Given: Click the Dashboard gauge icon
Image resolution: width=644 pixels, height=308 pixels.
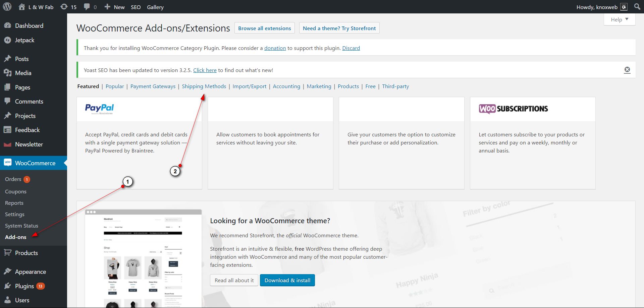Looking at the screenshot, I should [x=8, y=25].
